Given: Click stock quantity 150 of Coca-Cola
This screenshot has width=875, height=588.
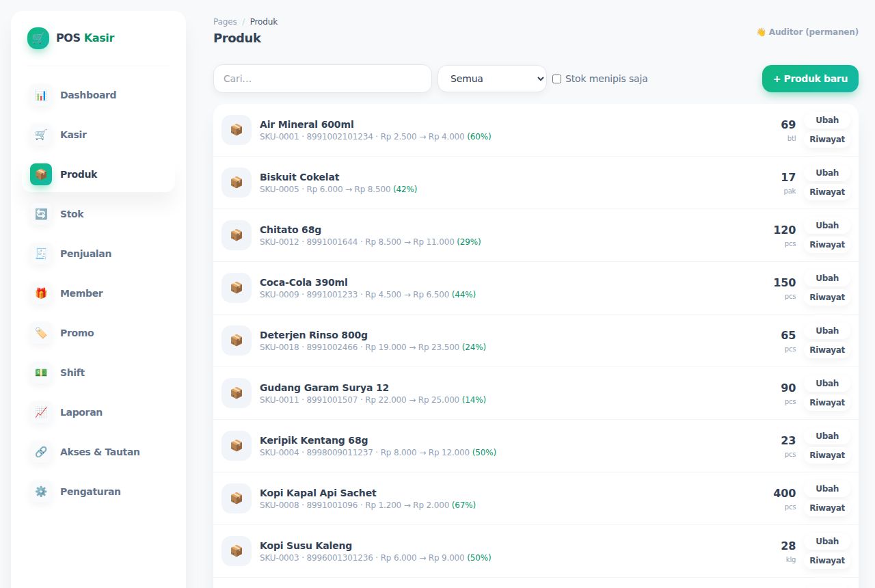Looking at the screenshot, I should click(x=785, y=282).
